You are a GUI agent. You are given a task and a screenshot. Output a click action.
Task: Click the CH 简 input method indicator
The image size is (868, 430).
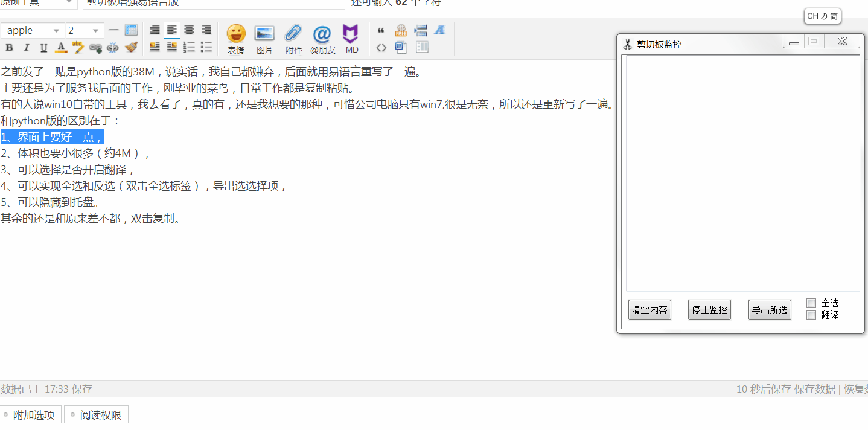[823, 16]
